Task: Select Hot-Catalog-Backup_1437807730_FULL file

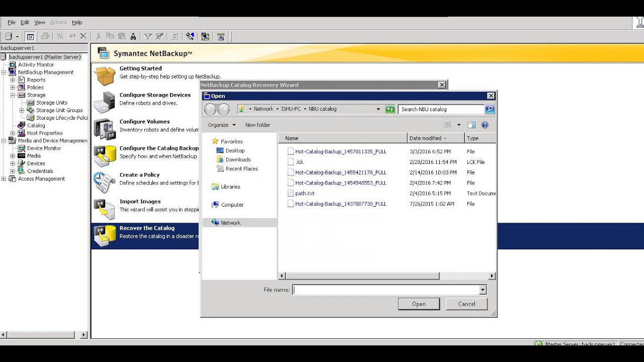Action: point(341,204)
